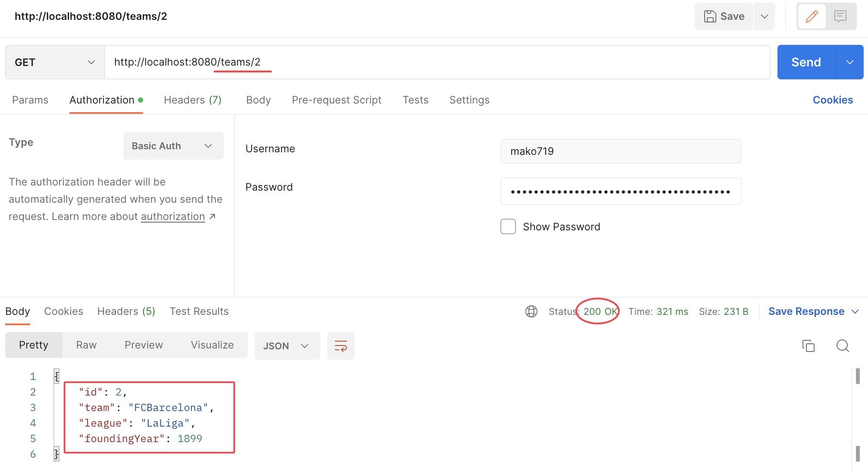Viewport: 868px width, 471px height.
Task: Click the word wrap icon
Action: tap(340, 346)
